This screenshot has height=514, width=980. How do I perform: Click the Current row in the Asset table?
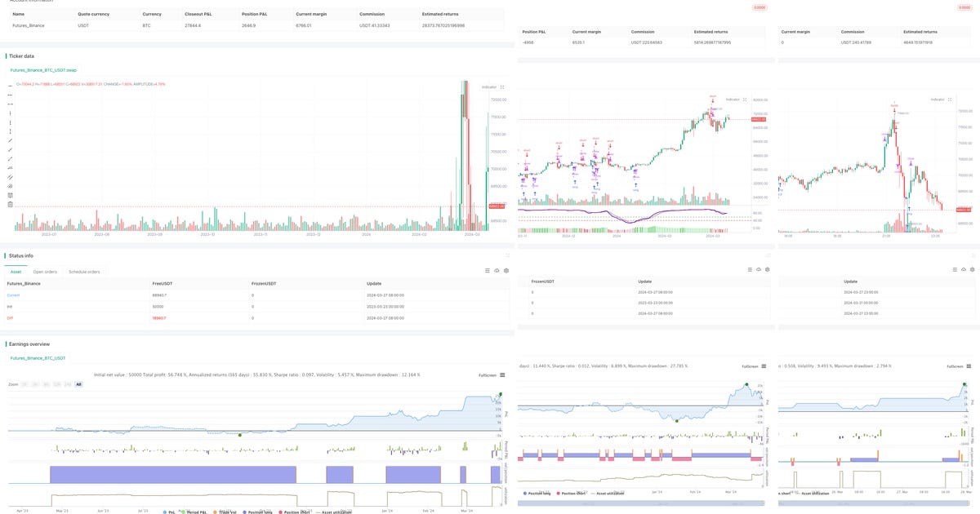tap(12, 294)
